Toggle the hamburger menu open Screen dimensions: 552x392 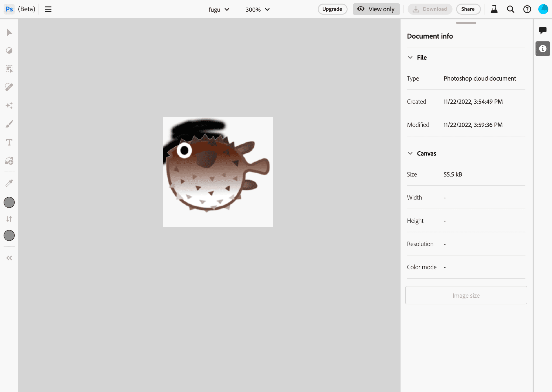[48, 9]
